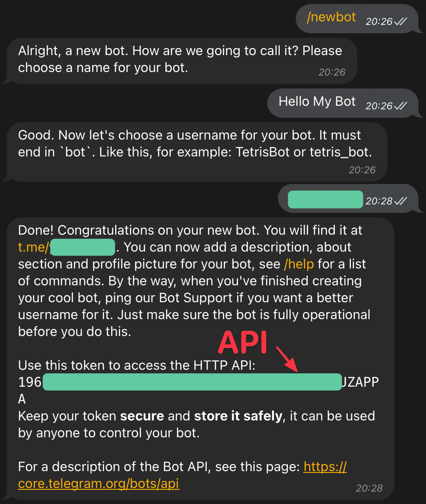Click read checkmarks on redacted username message

[x=401, y=201]
